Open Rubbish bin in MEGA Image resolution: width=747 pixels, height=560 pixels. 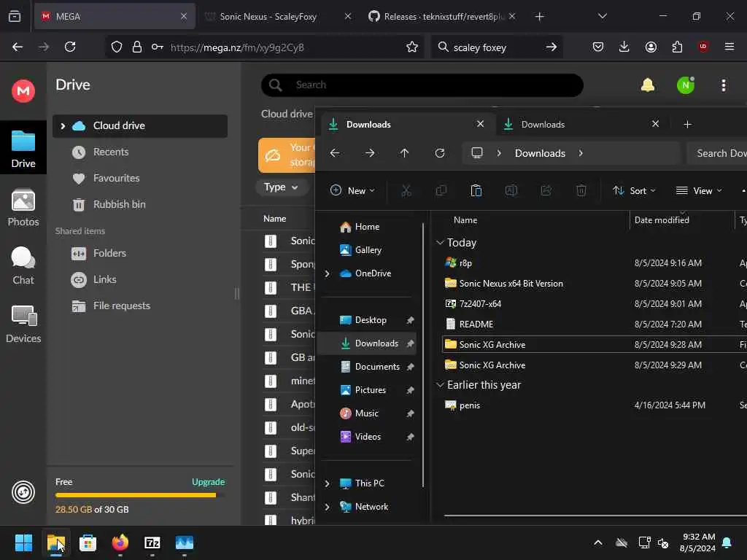139,204
